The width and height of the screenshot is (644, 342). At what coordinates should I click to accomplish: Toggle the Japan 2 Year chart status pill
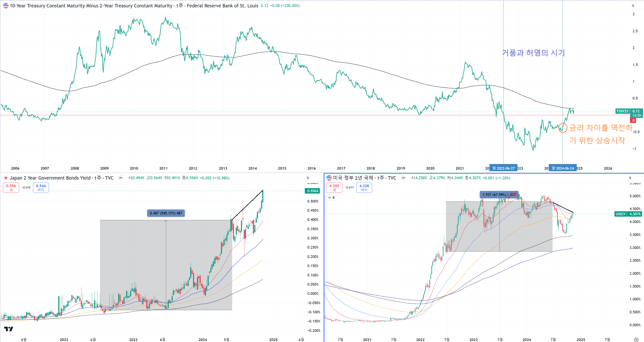pos(121,178)
